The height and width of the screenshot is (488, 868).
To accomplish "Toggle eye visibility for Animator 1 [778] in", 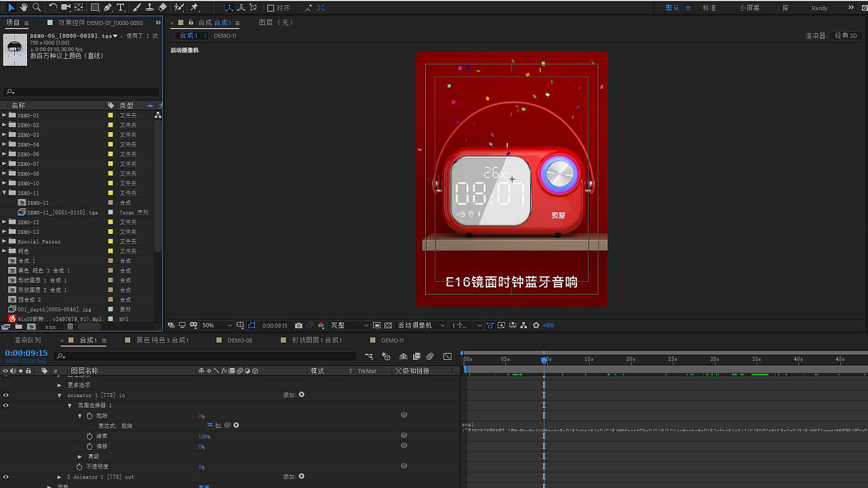I will (6, 395).
